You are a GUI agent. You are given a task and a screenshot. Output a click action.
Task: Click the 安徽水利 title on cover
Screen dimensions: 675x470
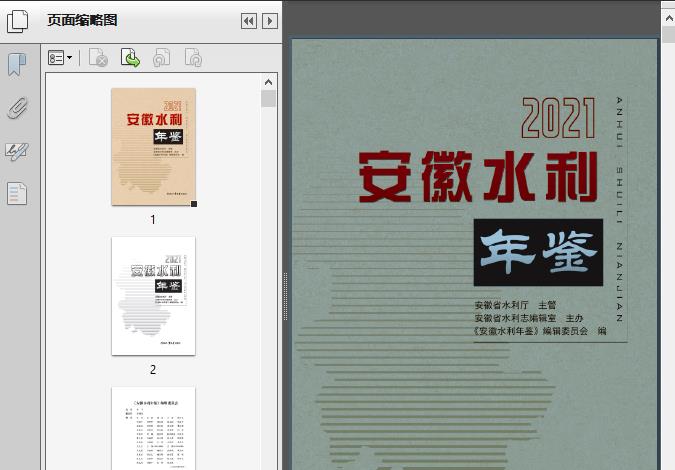click(x=478, y=176)
